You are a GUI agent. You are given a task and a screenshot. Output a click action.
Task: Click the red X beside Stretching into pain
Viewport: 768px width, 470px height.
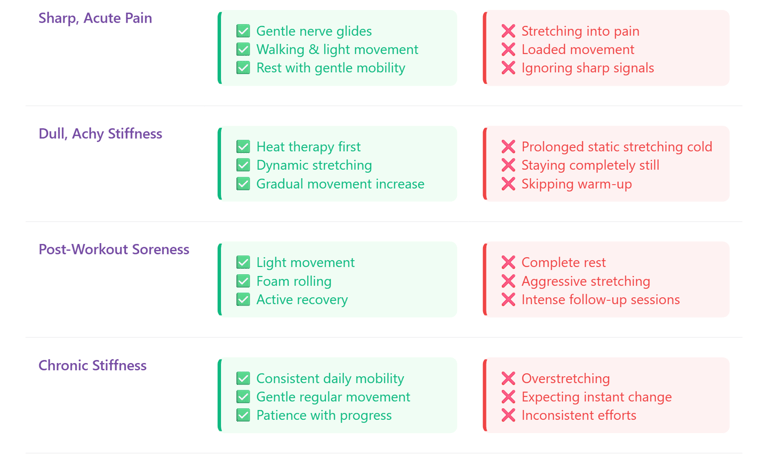tap(508, 31)
